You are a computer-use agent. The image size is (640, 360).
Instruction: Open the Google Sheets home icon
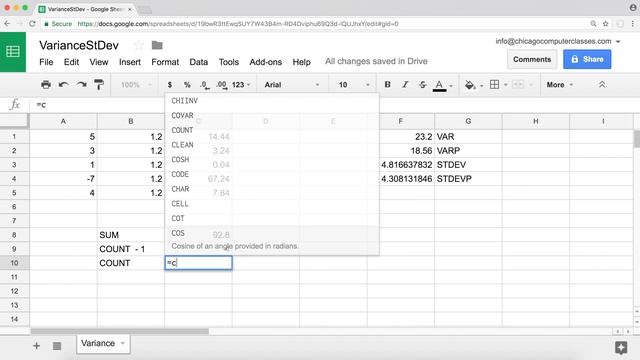pyautogui.click(x=13, y=52)
